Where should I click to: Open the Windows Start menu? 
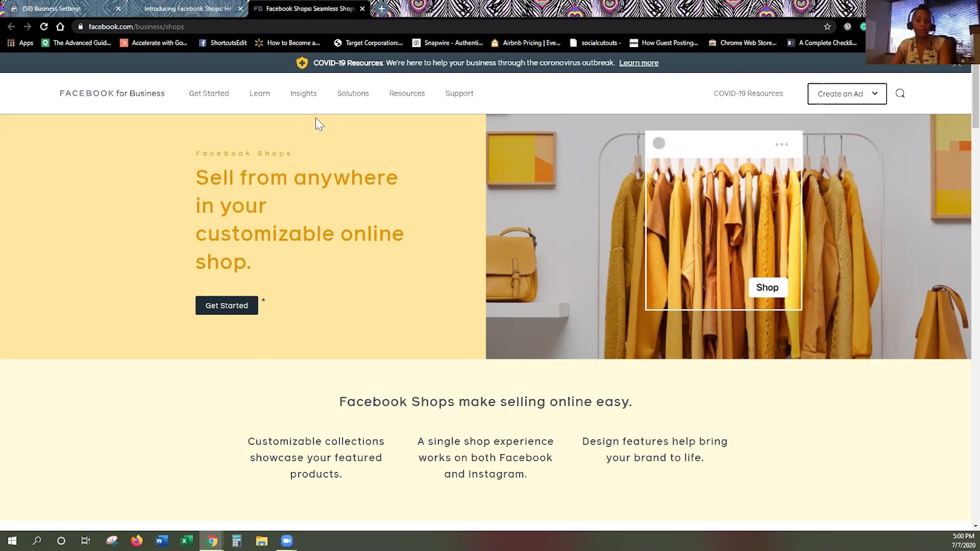pos(12,541)
